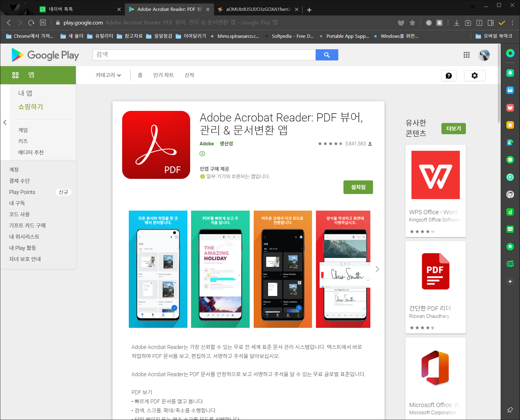Open 계정 settings link

click(x=14, y=170)
